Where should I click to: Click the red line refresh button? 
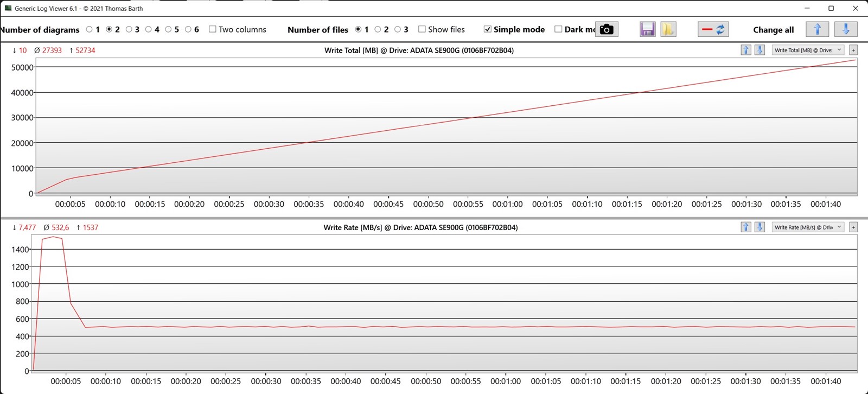tap(713, 29)
